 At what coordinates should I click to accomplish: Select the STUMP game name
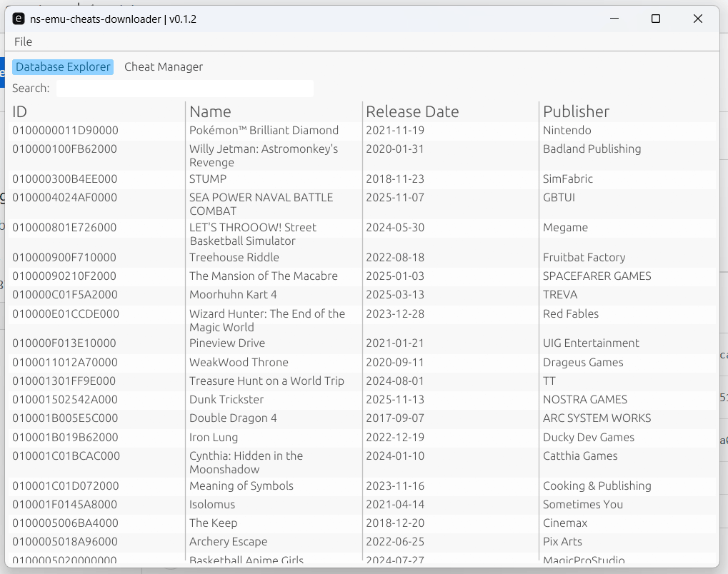pos(207,178)
